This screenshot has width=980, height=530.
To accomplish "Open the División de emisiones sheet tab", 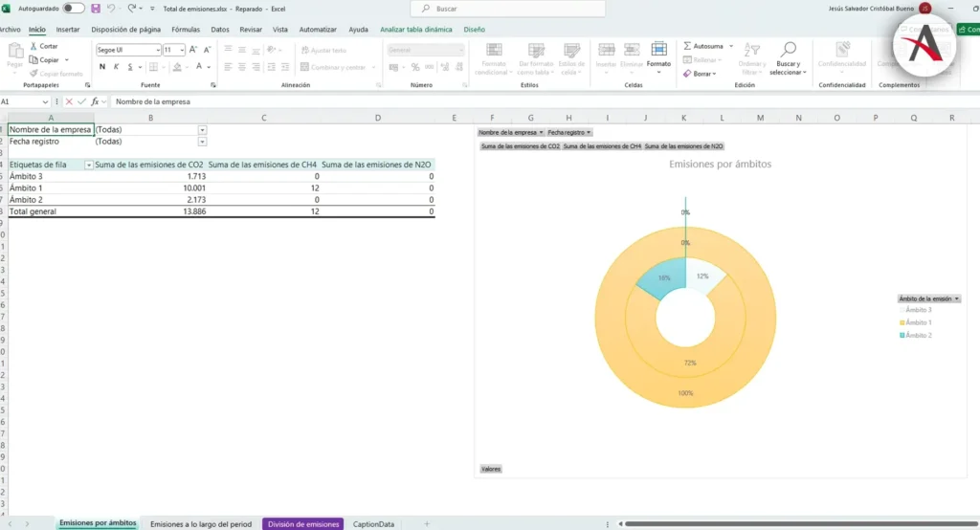I will click(x=302, y=524).
